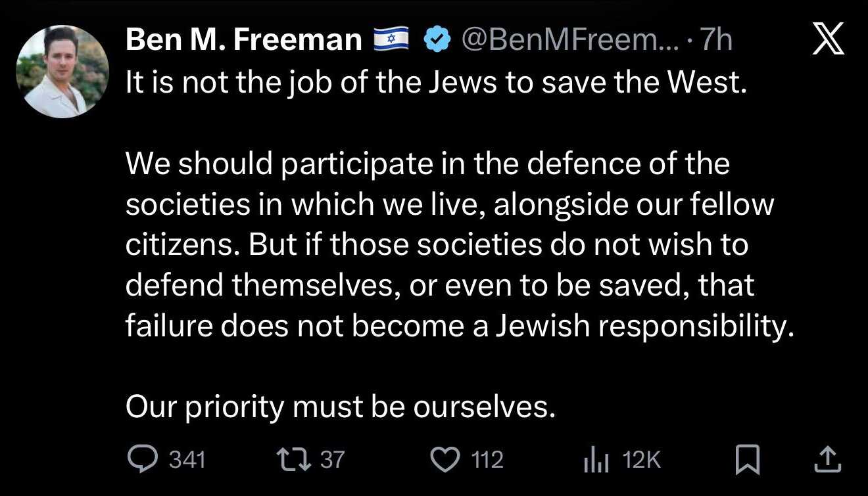This screenshot has width=868, height=496.
Task: Click the 37 reposts count
Action: point(332,459)
